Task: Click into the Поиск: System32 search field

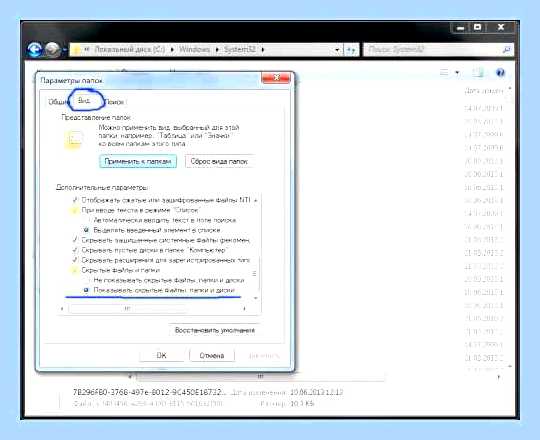Action: tap(432, 50)
